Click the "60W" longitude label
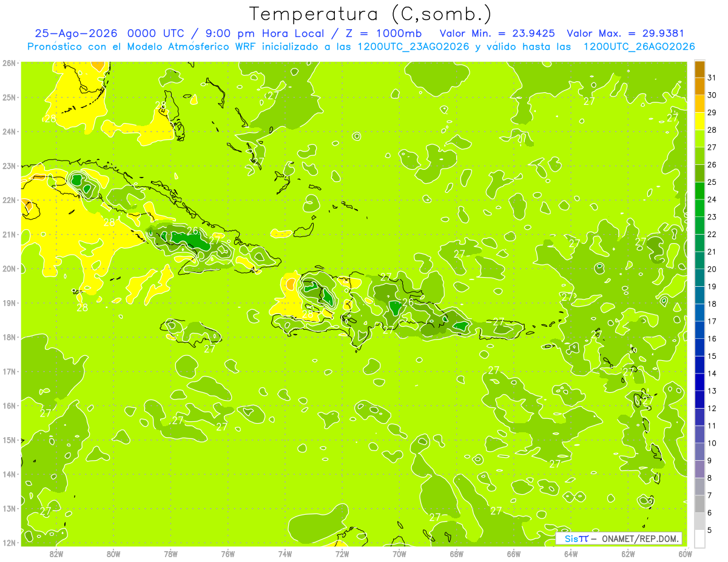 (x=685, y=554)
